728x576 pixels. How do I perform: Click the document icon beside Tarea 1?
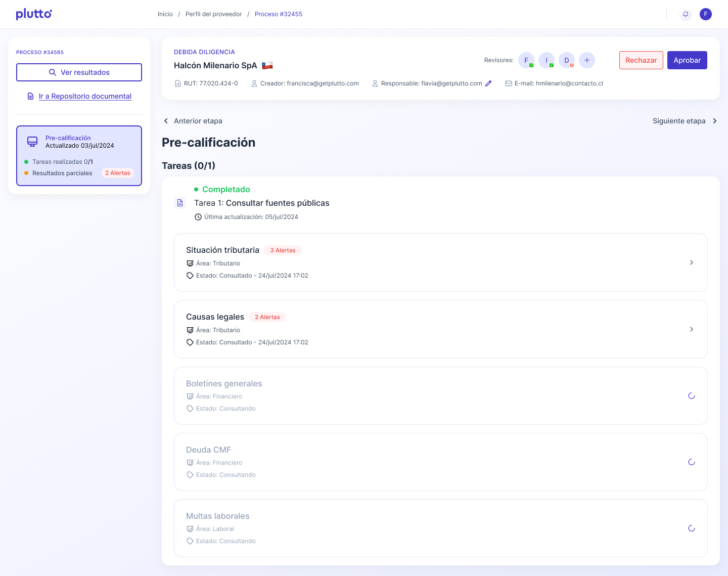[x=180, y=203]
